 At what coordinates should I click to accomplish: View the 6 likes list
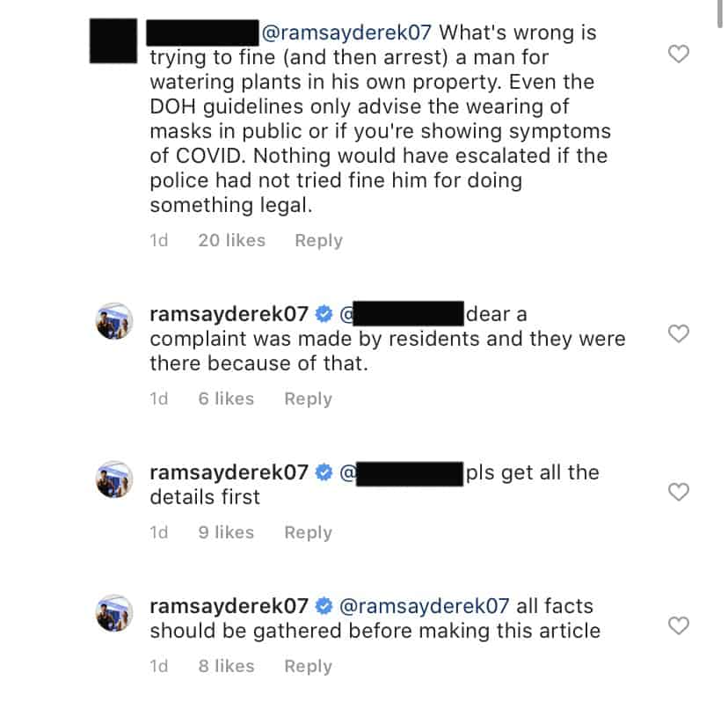pos(226,399)
